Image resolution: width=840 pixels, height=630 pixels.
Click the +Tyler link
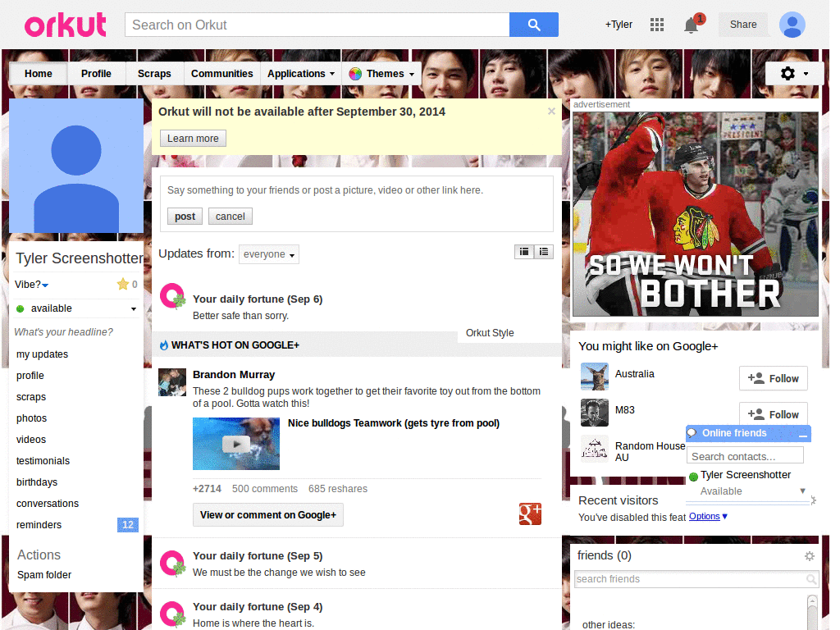coord(619,25)
